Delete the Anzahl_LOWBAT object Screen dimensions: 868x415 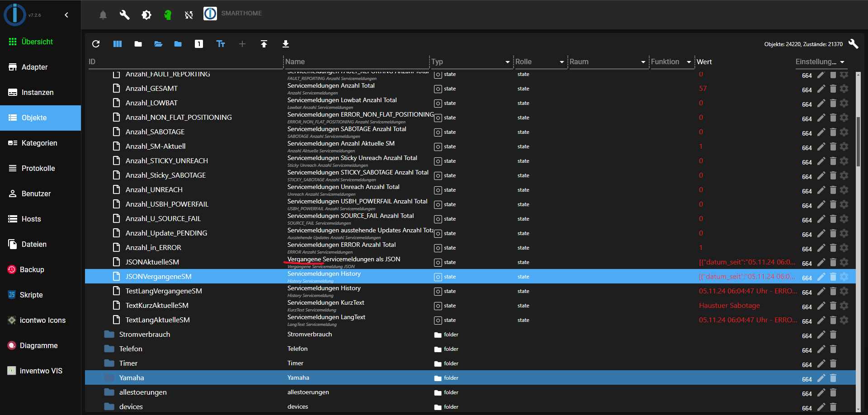tap(833, 104)
